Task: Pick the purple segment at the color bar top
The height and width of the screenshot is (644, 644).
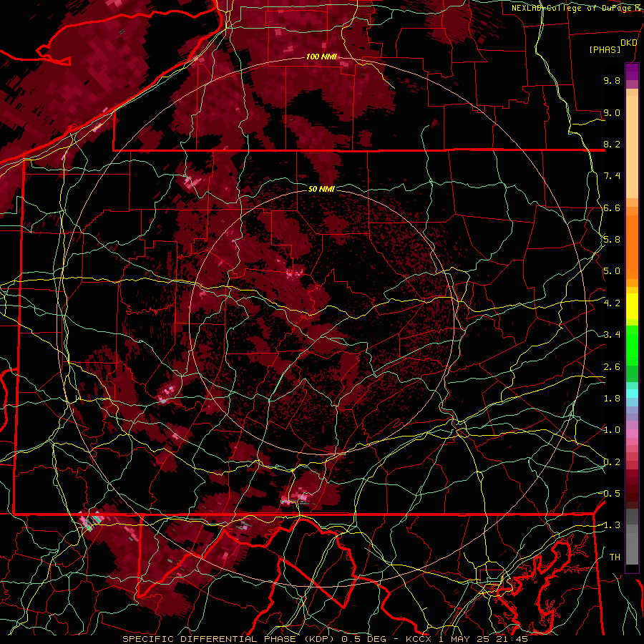Action: click(x=632, y=72)
